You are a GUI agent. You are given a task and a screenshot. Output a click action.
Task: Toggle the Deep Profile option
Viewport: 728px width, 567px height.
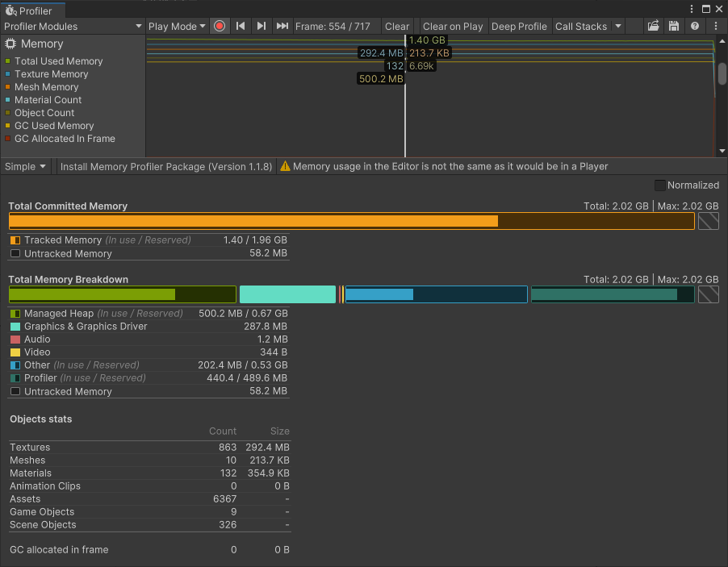(519, 26)
